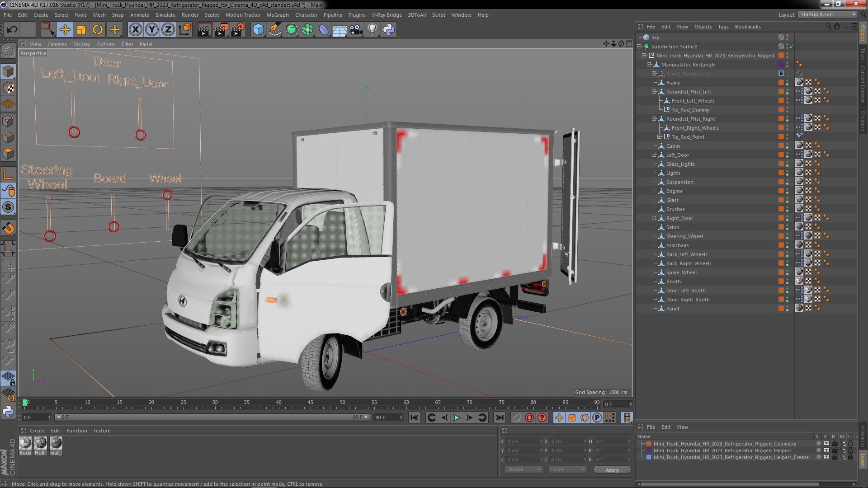This screenshot has height=488, width=868.
Task: Select the Rotate tool icon
Action: 98,30
